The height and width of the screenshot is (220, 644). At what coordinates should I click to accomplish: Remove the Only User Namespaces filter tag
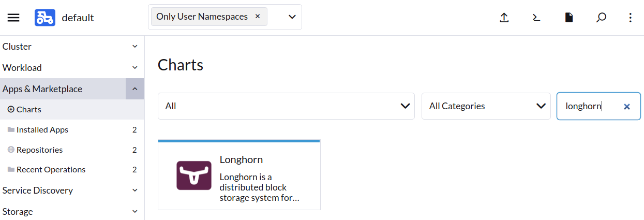(x=258, y=17)
